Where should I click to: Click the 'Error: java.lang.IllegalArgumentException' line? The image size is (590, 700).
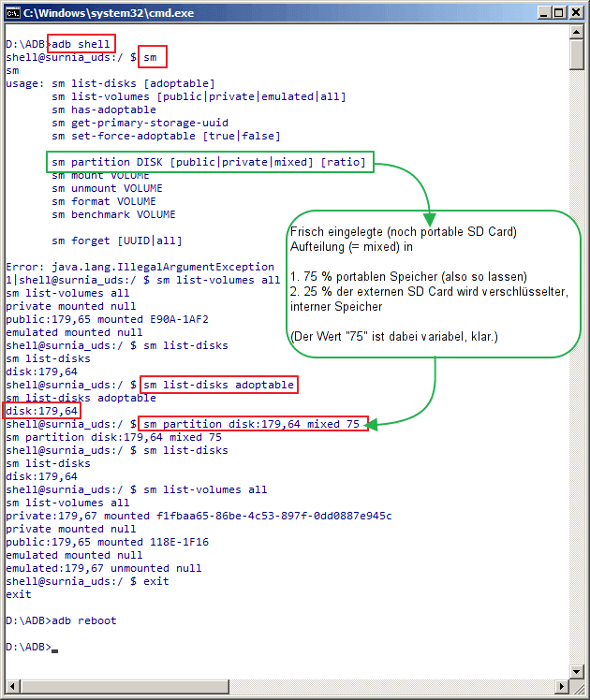click(x=140, y=267)
